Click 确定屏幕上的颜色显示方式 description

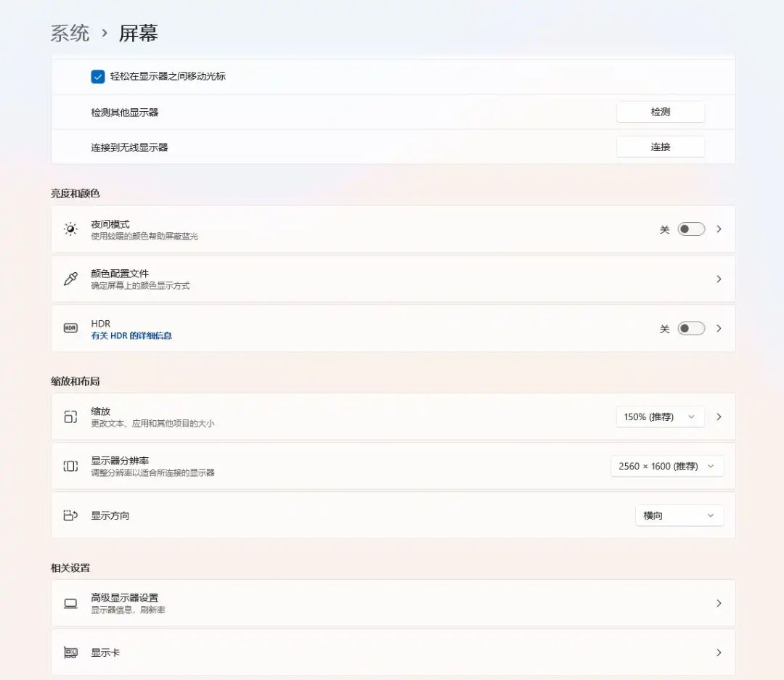coord(141,286)
